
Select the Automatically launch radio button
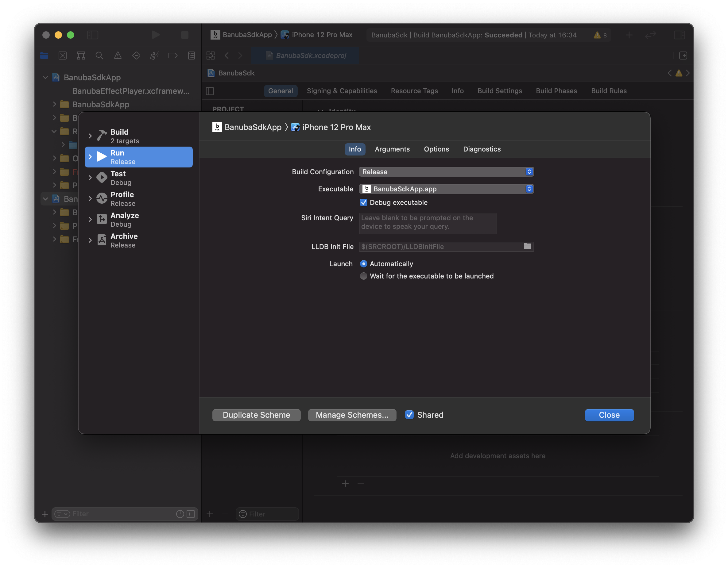[x=363, y=264]
